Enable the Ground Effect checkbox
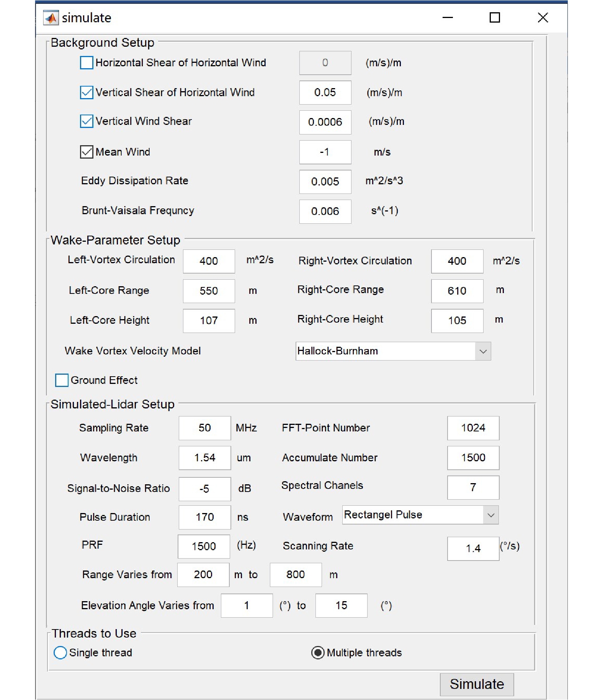 (x=62, y=380)
